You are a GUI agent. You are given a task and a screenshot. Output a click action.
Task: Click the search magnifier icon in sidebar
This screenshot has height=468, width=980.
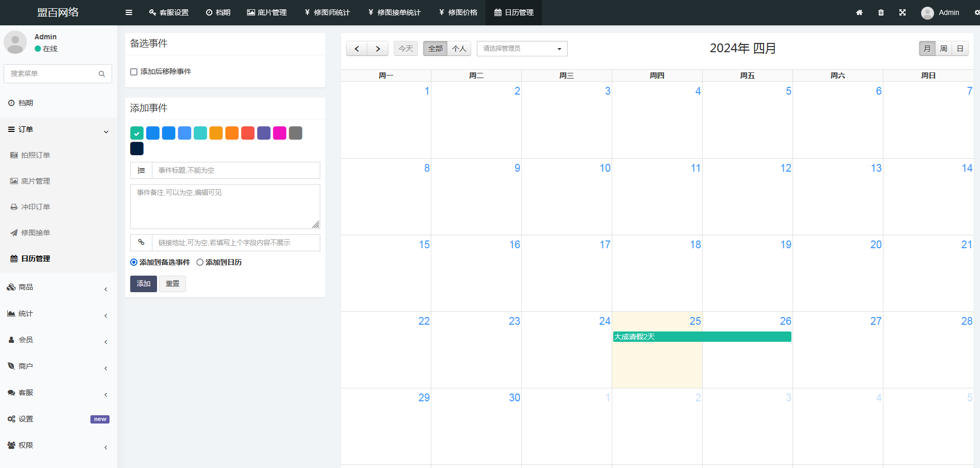pyautogui.click(x=102, y=74)
